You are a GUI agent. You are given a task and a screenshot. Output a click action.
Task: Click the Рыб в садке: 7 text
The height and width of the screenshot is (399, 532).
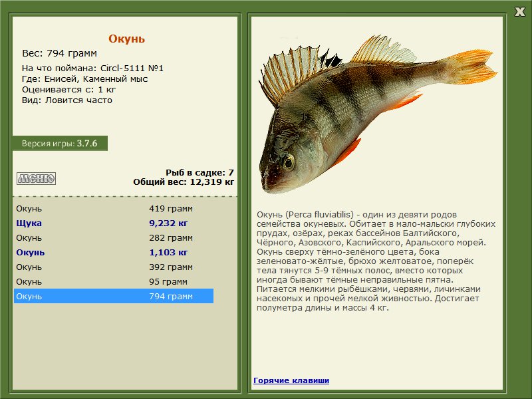(199, 172)
